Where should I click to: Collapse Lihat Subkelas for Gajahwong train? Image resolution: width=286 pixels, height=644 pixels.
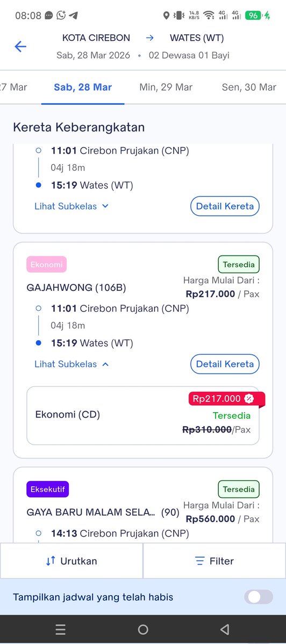(x=72, y=364)
